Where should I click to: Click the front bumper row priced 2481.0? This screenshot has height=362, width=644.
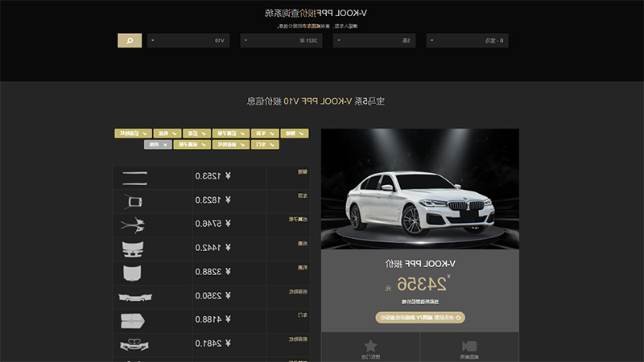point(212,345)
